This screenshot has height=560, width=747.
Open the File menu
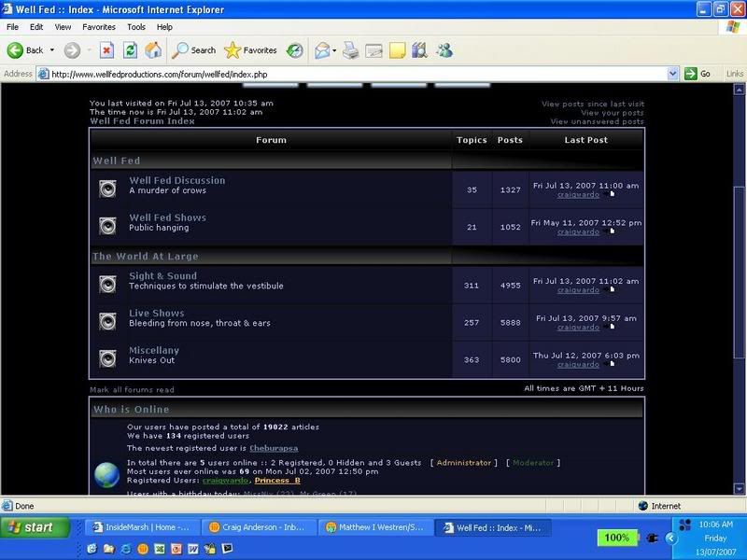[x=12, y=27]
